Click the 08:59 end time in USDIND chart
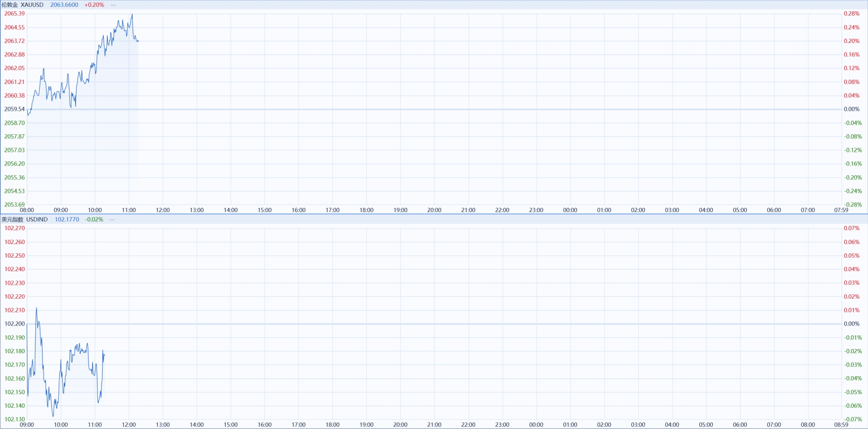This screenshot has height=429, width=868. pyautogui.click(x=841, y=425)
